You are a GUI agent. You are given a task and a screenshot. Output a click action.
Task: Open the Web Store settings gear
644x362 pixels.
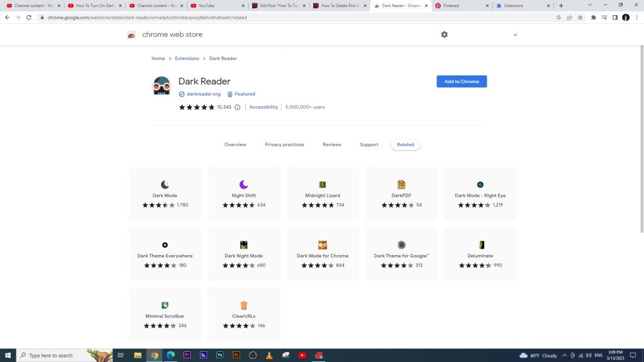[x=445, y=35]
